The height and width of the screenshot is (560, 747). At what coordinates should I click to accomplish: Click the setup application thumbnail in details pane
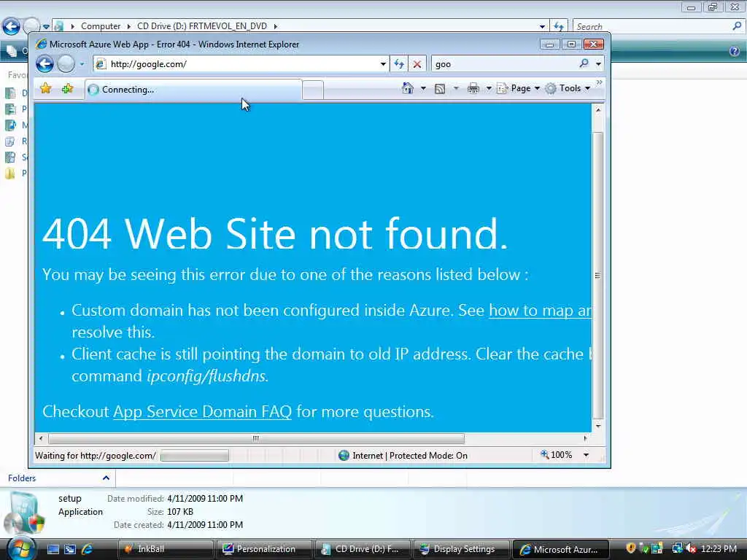coord(24,513)
